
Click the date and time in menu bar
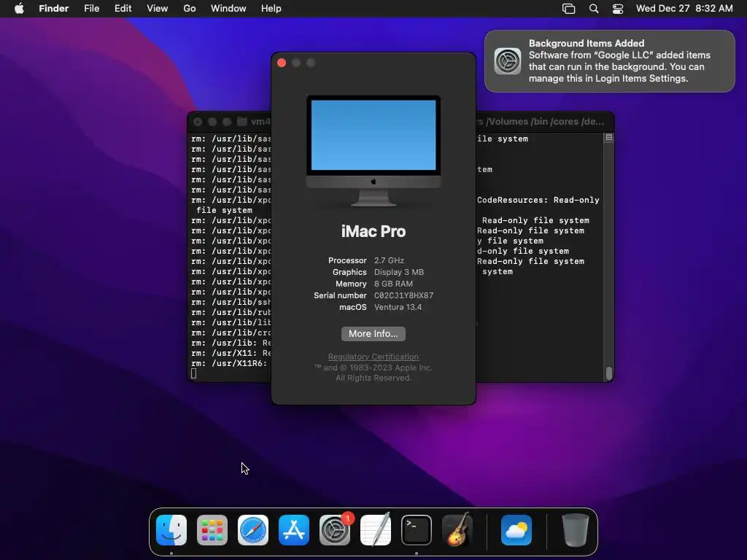[684, 9]
